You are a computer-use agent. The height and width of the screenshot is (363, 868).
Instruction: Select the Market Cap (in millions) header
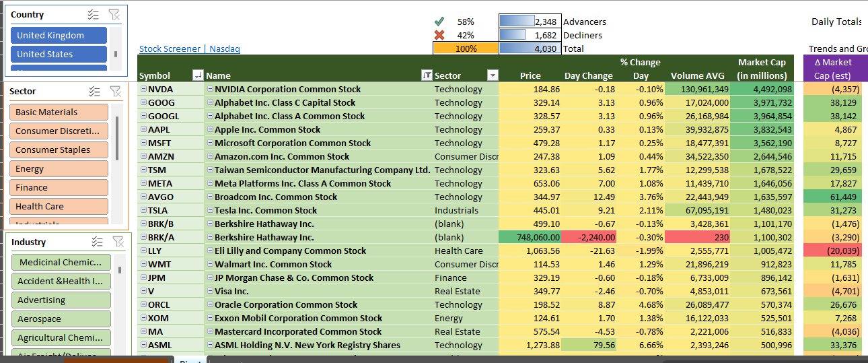[762, 69]
